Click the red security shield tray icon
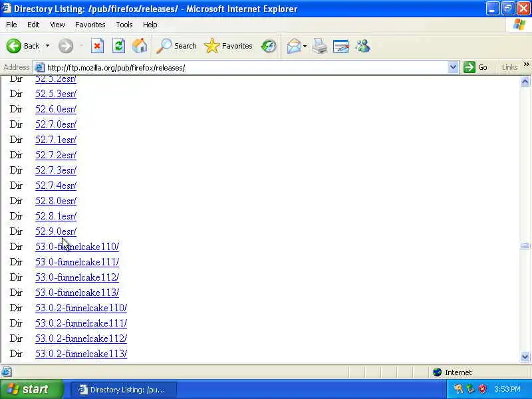Screen dimensions: 532x399 tap(482, 389)
